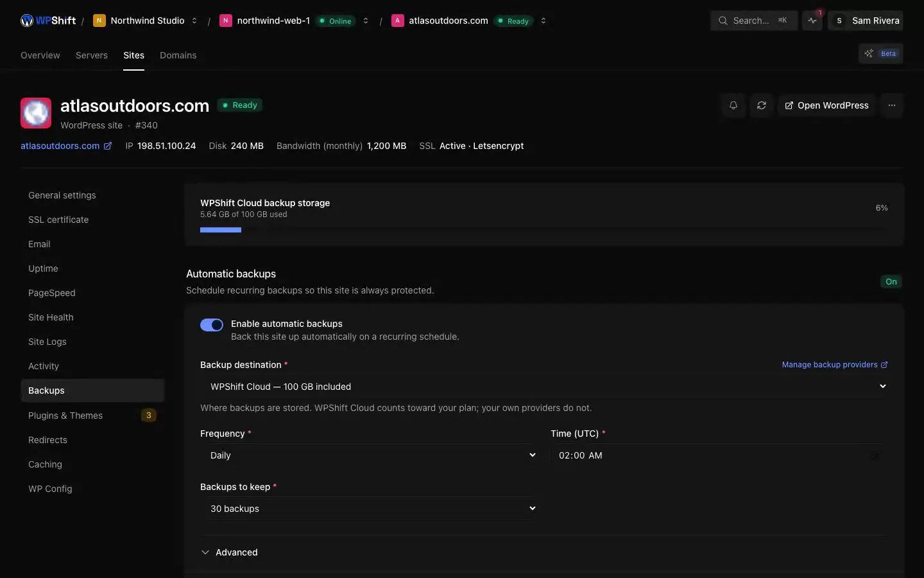Screen dimensions: 924x578
Task: Open the three-dot more actions menu
Action: 892,105
